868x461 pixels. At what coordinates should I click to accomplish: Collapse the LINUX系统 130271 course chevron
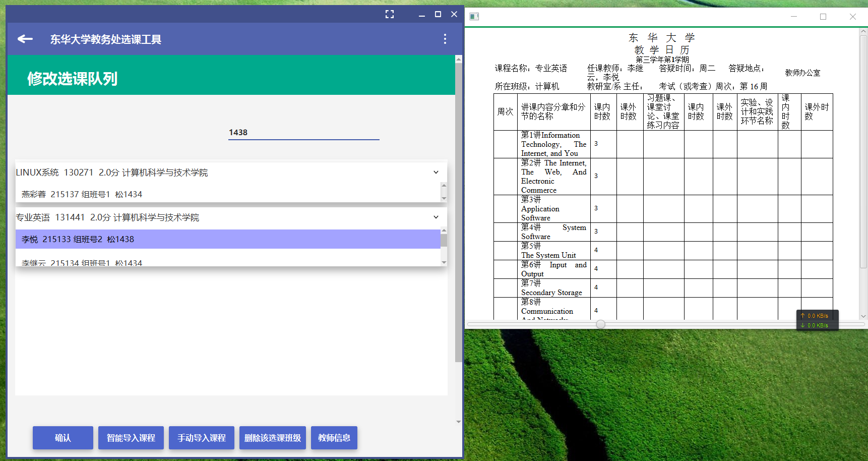[436, 172]
